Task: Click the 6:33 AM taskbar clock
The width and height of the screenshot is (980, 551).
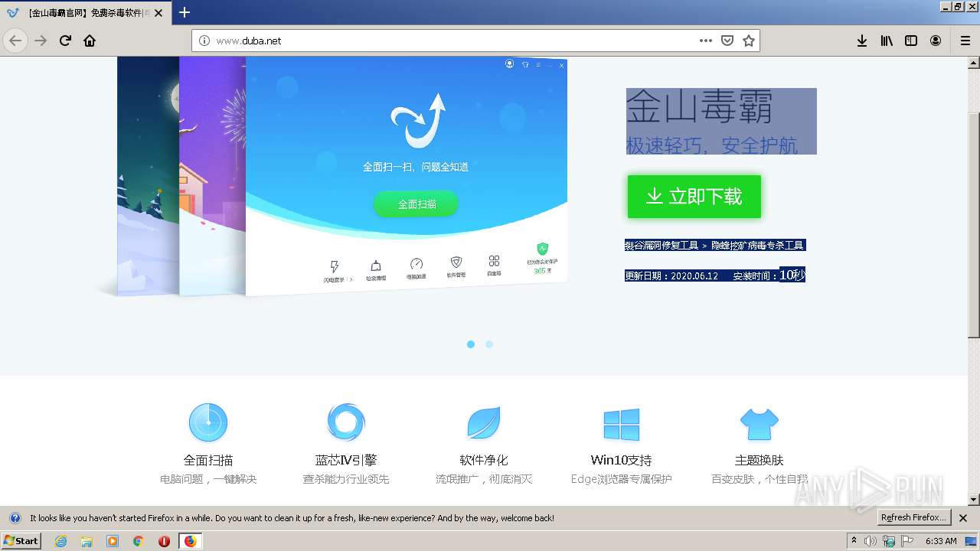Action: [x=941, y=541]
